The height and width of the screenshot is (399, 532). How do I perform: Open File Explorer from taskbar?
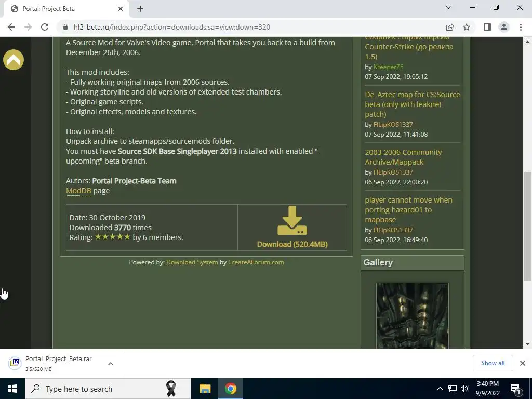coord(205,389)
